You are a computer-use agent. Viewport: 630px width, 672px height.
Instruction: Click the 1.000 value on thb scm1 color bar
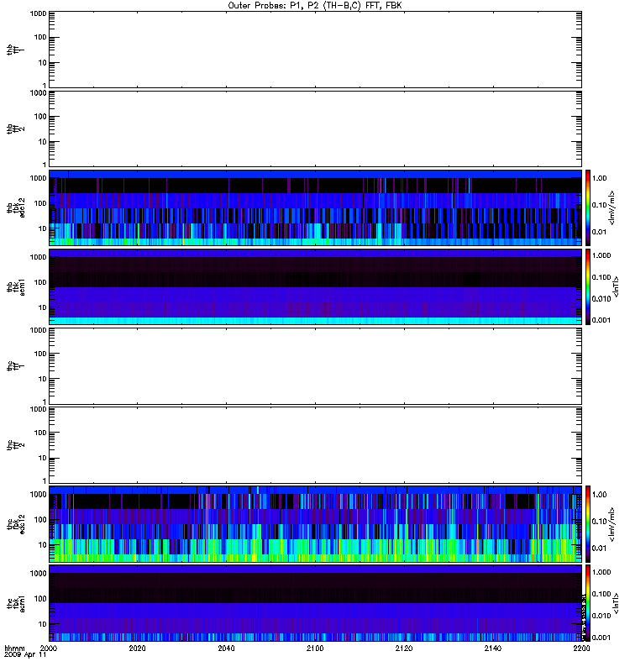(x=601, y=255)
